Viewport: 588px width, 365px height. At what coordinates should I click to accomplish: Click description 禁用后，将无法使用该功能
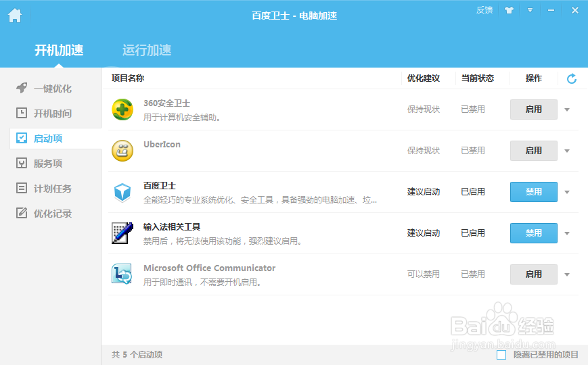click(x=223, y=241)
